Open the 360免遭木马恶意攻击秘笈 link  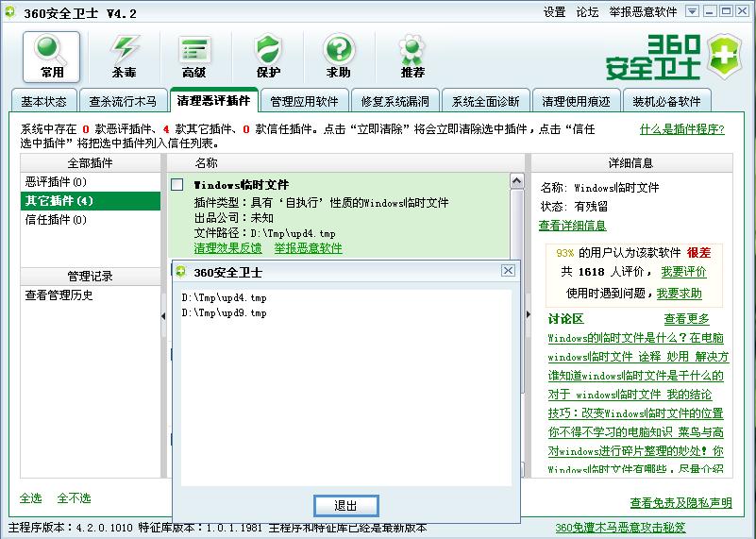click(x=620, y=528)
